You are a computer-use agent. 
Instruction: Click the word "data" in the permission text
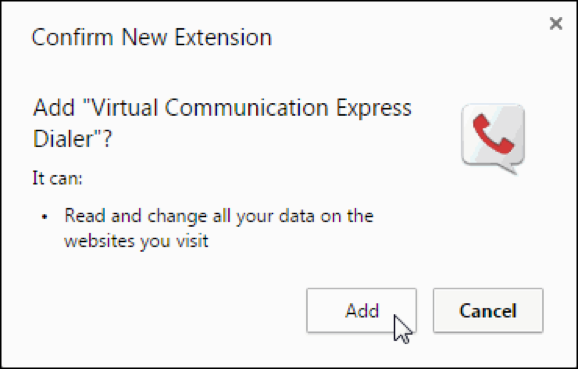click(297, 216)
